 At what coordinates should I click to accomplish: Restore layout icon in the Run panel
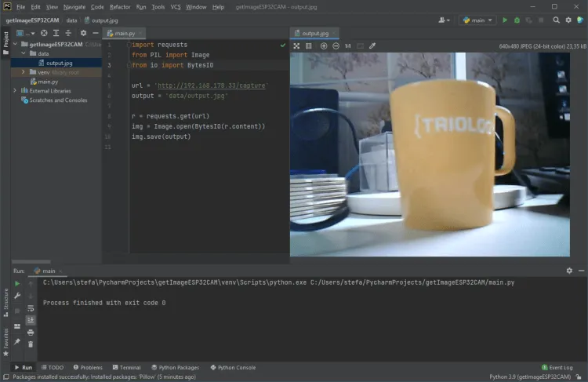[x=17, y=326]
